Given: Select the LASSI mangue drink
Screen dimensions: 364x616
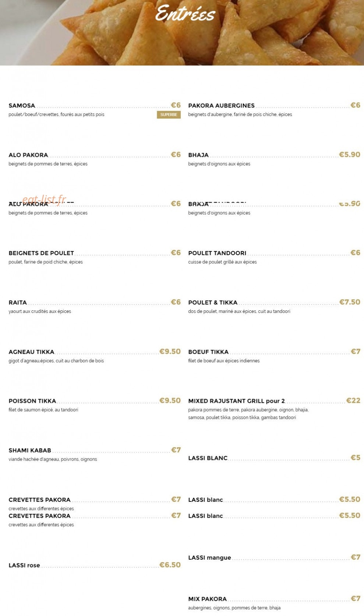Looking at the screenshot, I should coord(209,558).
